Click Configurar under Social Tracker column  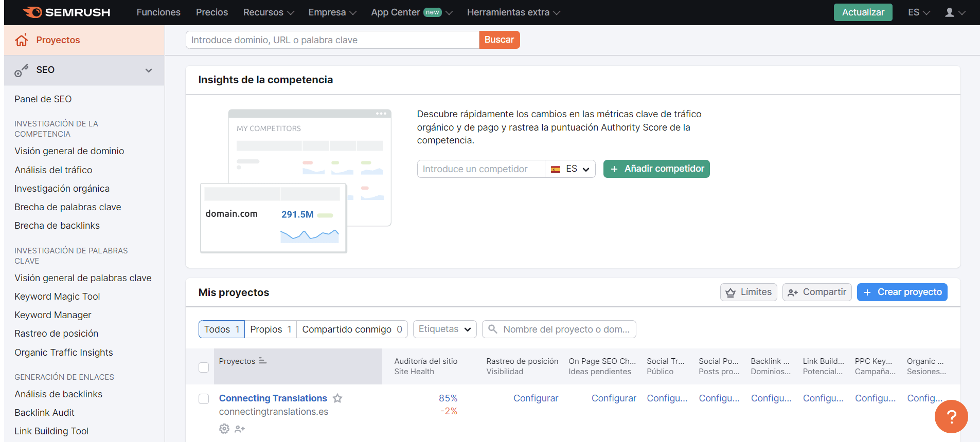667,398
